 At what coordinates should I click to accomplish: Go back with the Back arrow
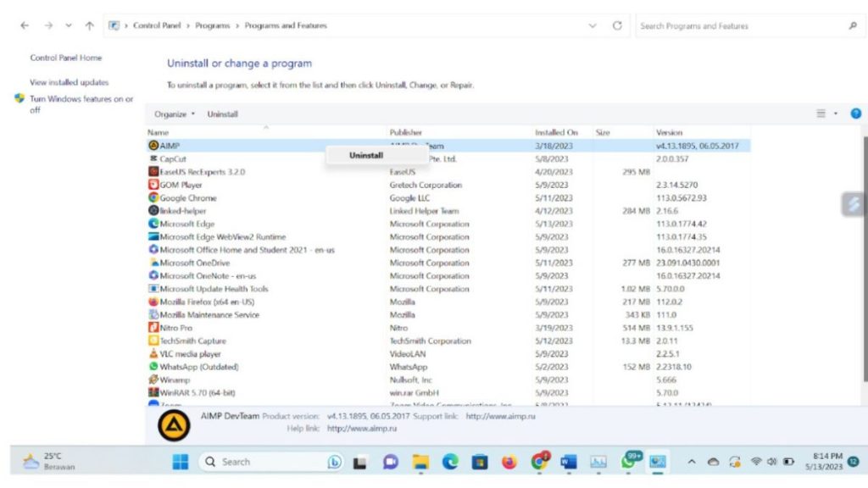[25, 25]
